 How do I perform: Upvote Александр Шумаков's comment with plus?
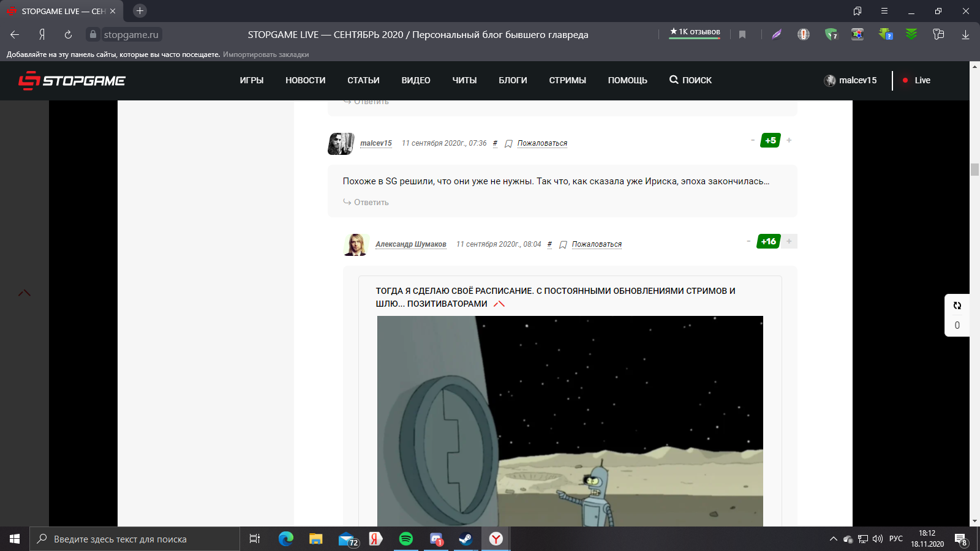click(x=789, y=241)
